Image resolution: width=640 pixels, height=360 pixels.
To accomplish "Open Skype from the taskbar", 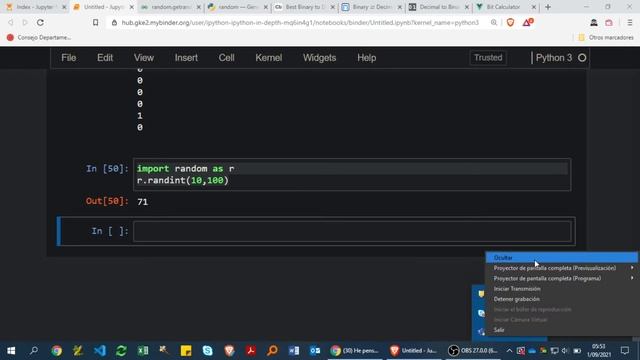I will pos(207,351).
